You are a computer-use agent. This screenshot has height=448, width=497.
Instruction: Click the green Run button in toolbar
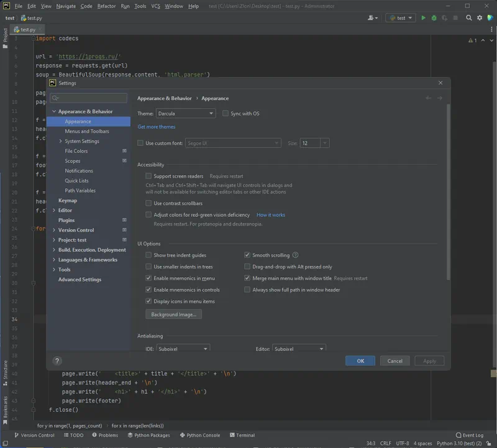[x=424, y=18]
